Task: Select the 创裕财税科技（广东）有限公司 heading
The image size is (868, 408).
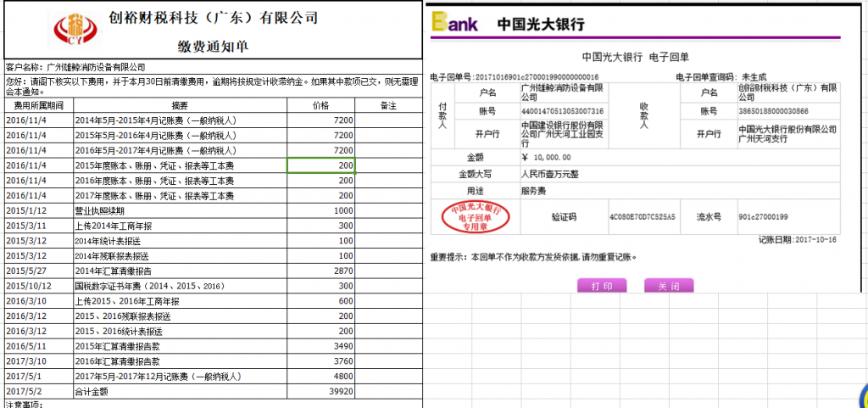Action: [213, 18]
